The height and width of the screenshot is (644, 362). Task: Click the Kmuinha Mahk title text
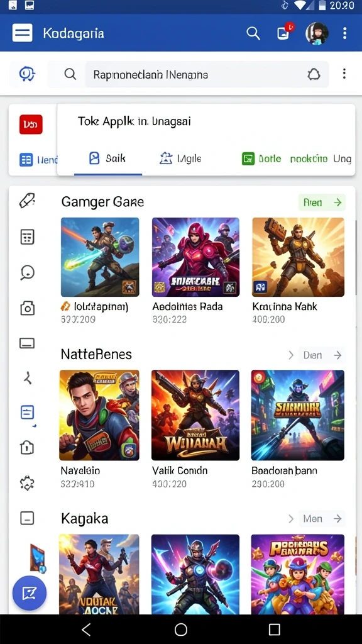click(285, 306)
